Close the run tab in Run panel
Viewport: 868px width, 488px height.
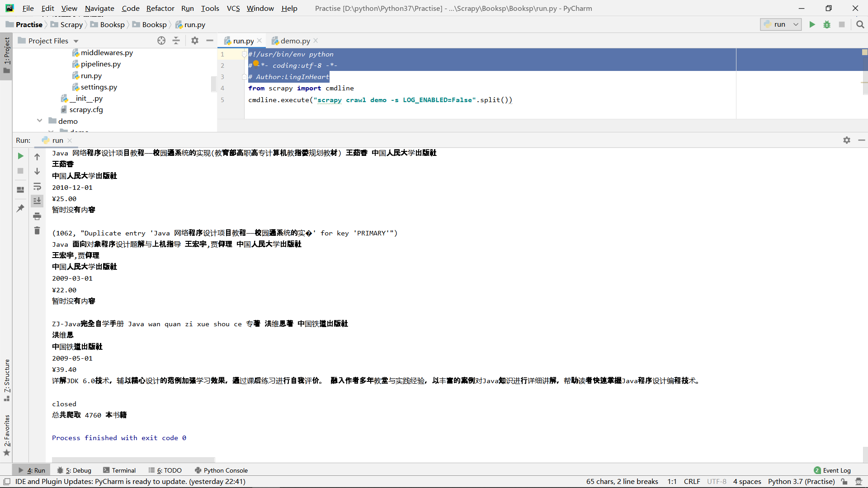pos(70,141)
